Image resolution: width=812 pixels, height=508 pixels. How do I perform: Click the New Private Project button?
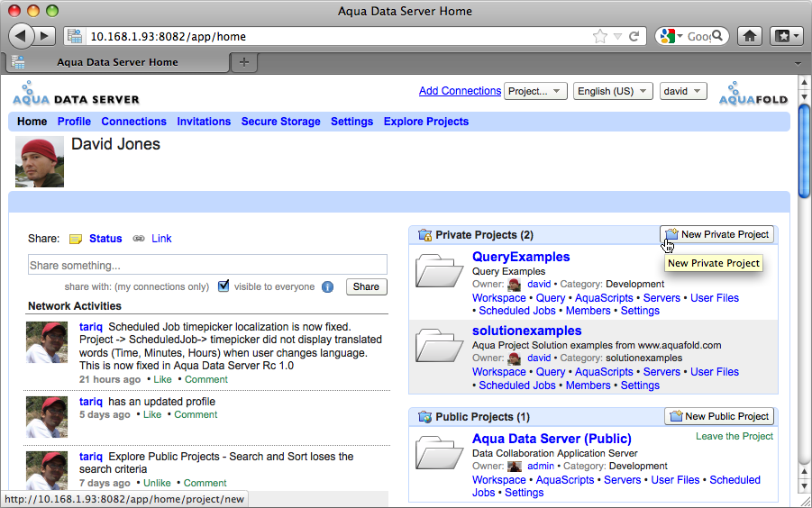coord(716,234)
